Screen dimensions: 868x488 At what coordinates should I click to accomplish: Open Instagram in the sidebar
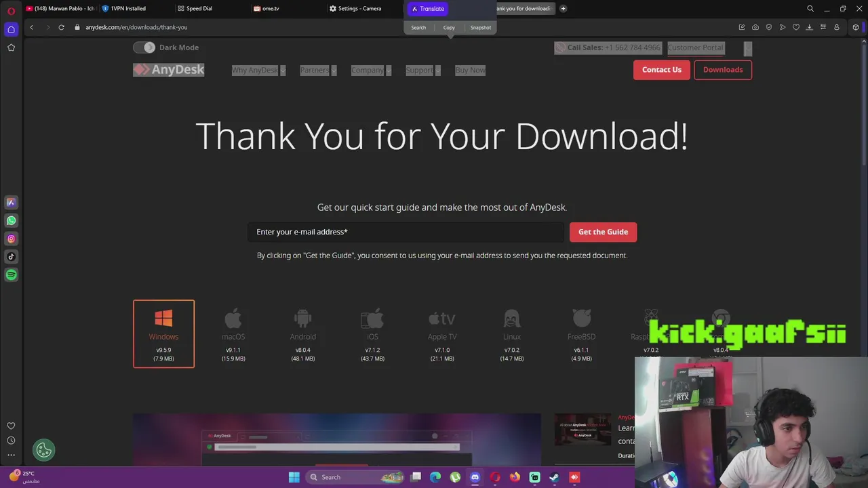pos(11,239)
